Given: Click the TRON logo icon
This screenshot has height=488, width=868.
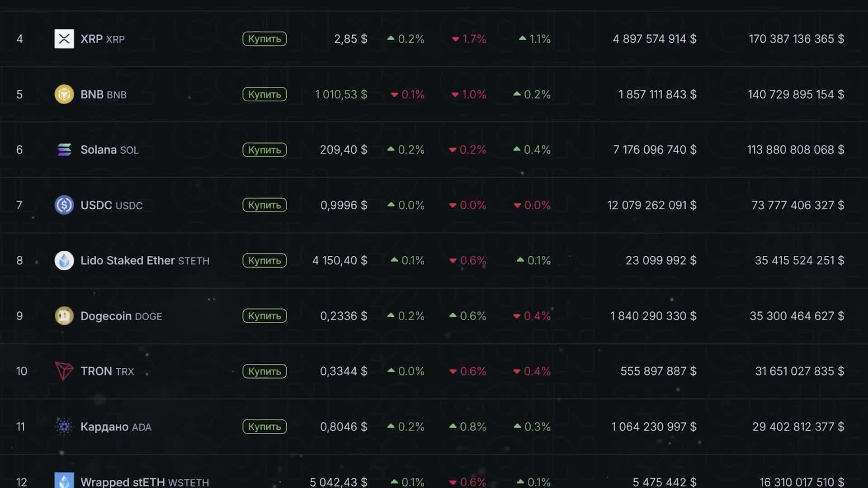Looking at the screenshot, I should pyautogui.click(x=64, y=371).
